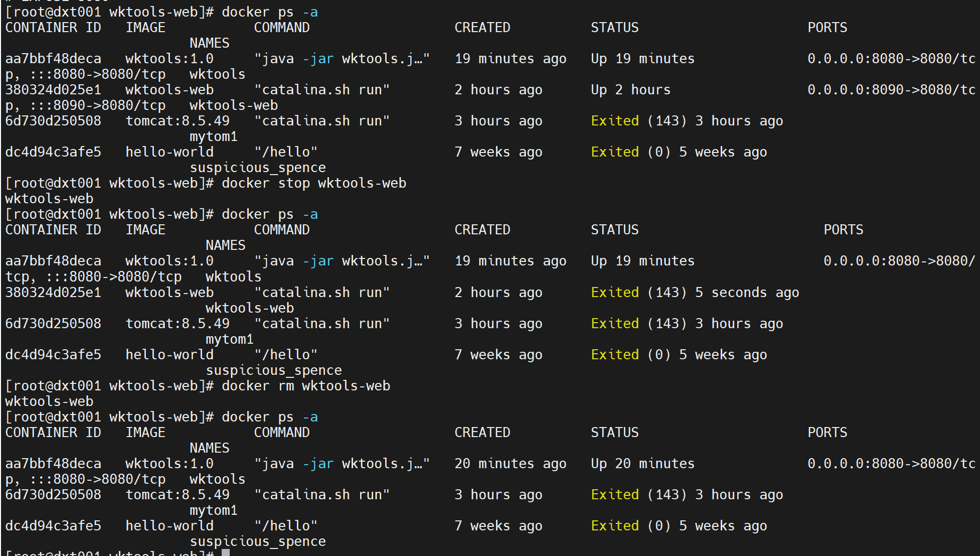Click the 'suspicious_spence' name in the last listing
This screenshot has height=556, width=980.
click(257, 541)
